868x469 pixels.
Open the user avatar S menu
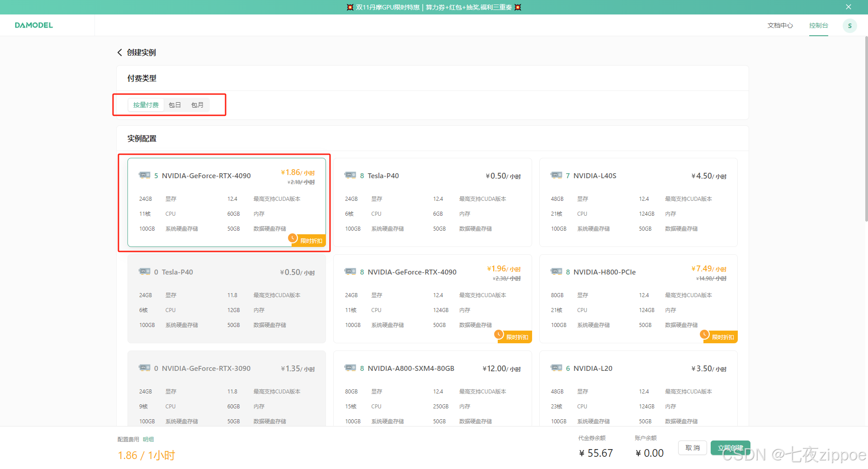849,26
